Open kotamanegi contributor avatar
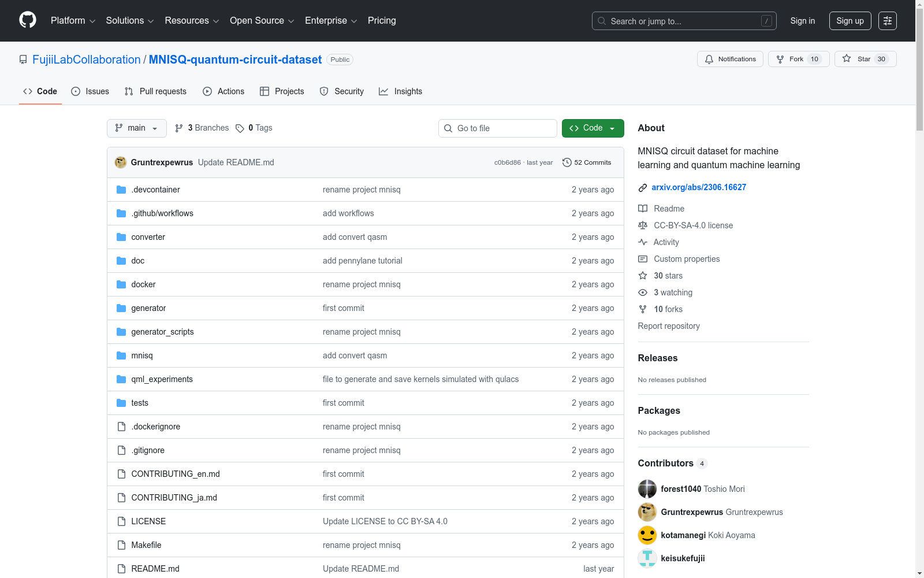Screen dimensions: 924x578 pyautogui.click(x=647, y=535)
